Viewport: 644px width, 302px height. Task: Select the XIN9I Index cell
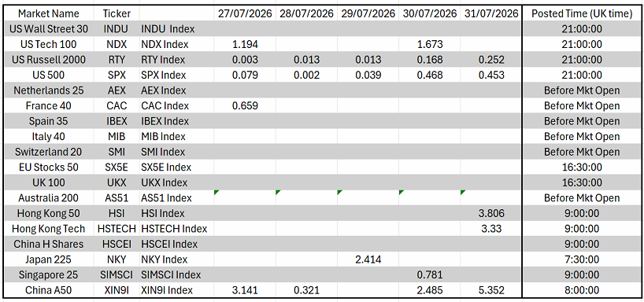(x=176, y=290)
